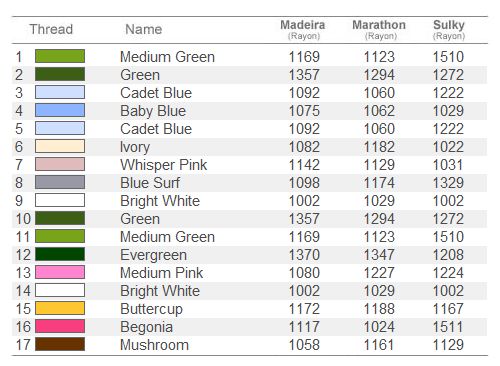Click Marathon code 1188 for Buttercup
This screenshot has height=366, width=500.
pyautogui.click(x=379, y=309)
